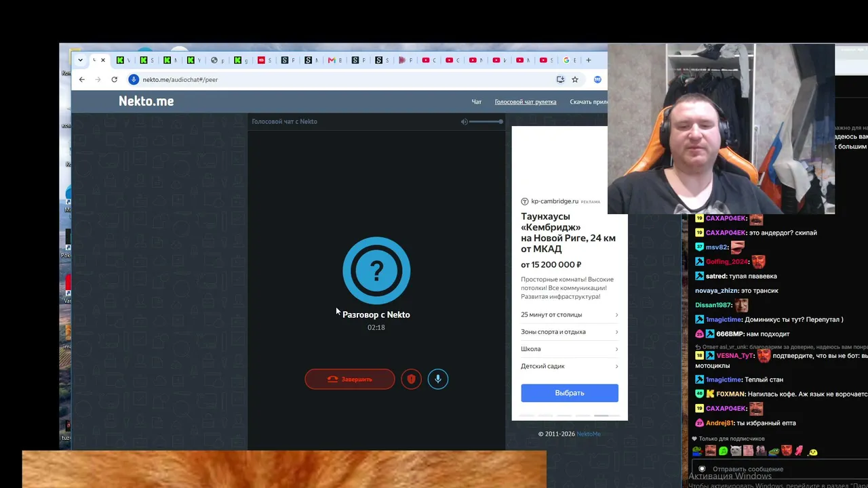868x488 pixels.
Task: Bookmark this page with the star icon
Action: tap(575, 79)
